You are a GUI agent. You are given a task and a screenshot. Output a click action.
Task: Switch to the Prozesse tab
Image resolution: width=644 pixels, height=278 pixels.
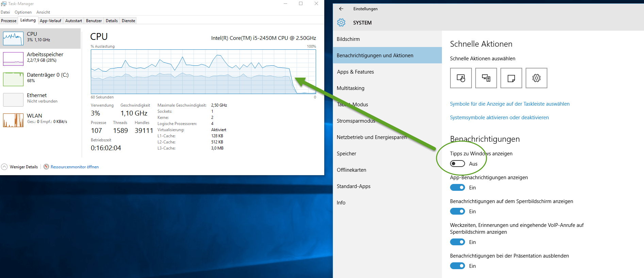tap(9, 21)
